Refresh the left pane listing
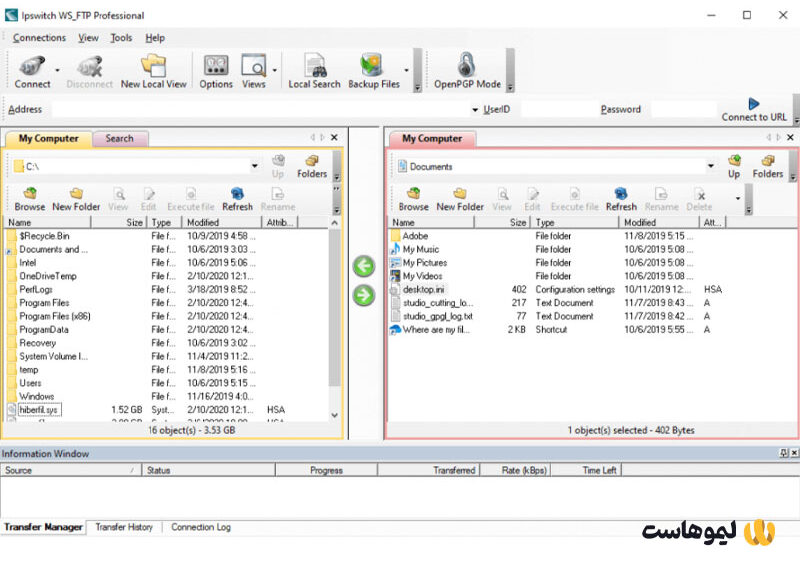Screen dimensions: 800x571 [237, 200]
